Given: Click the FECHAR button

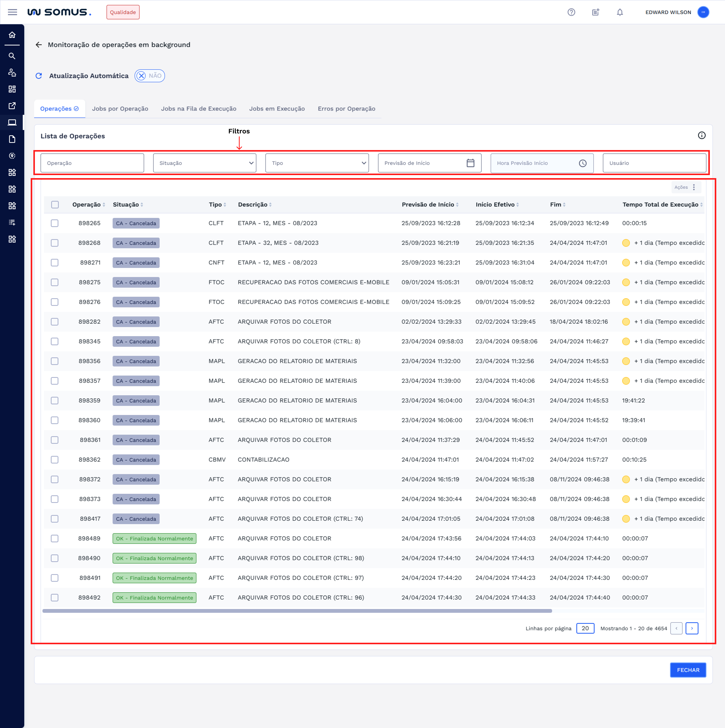Looking at the screenshot, I should pos(688,670).
